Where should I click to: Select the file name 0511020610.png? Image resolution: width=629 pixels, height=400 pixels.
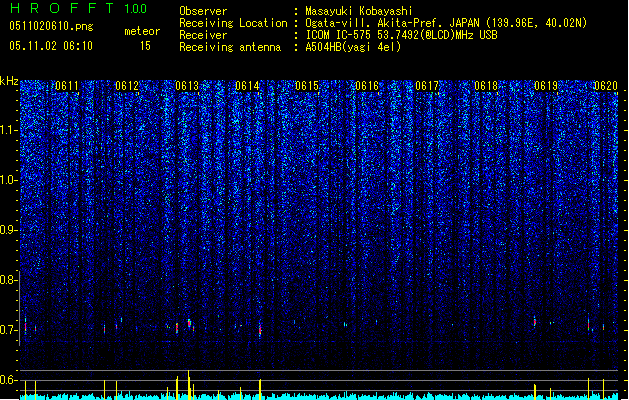(x=51, y=26)
